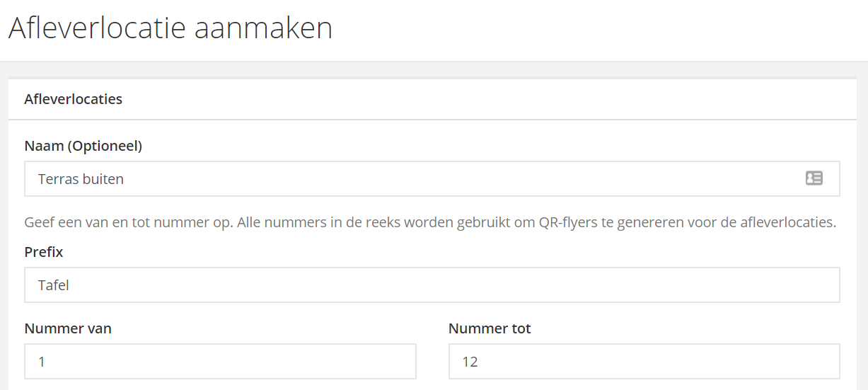
Task: Place cursor on "Tafel" prefix value
Action: click(x=54, y=285)
